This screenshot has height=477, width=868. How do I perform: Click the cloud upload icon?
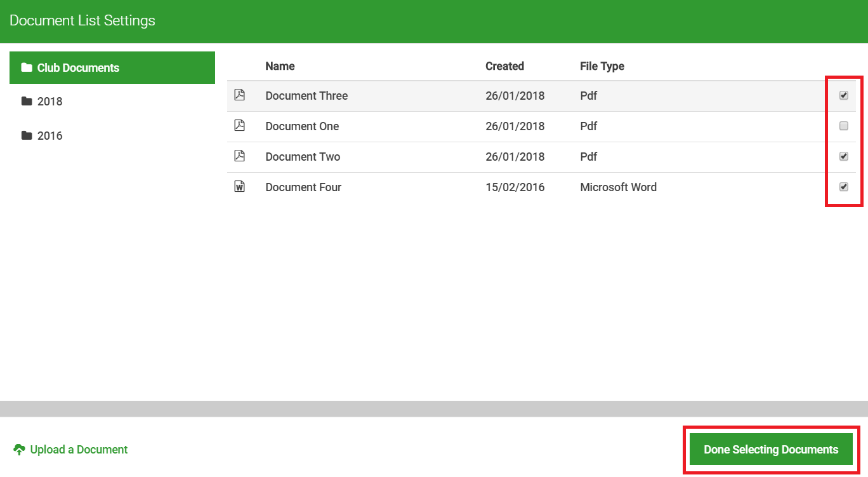click(x=19, y=450)
